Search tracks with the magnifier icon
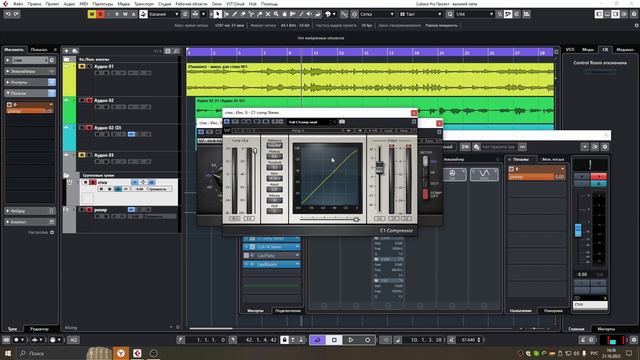This screenshot has width=640, height=360. click(176, 51)
